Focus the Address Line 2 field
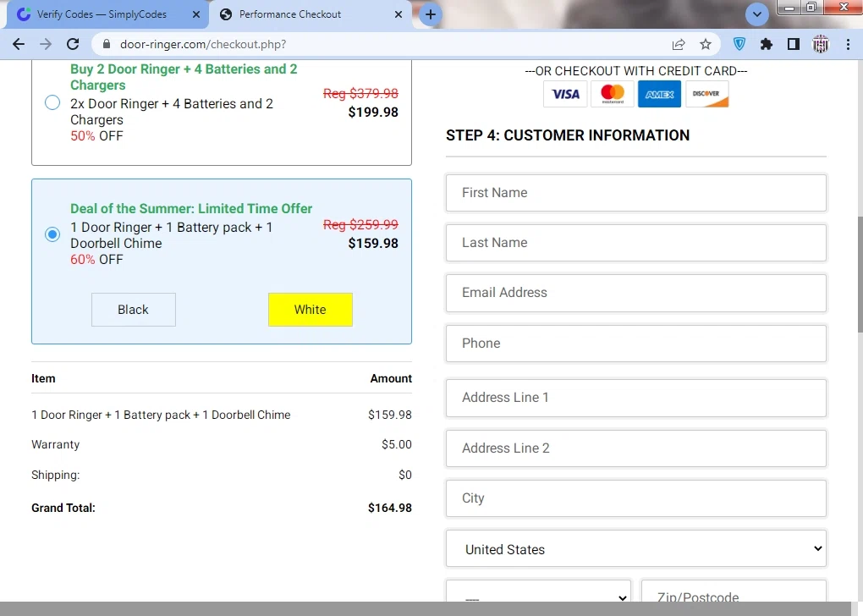The width and height of the screenshot is (863, 616). 635,448
